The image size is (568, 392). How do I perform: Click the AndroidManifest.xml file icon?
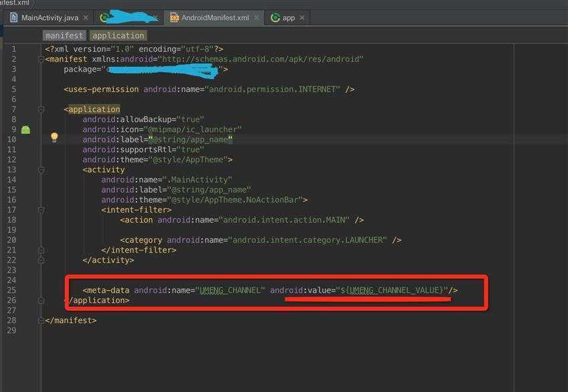174,17
